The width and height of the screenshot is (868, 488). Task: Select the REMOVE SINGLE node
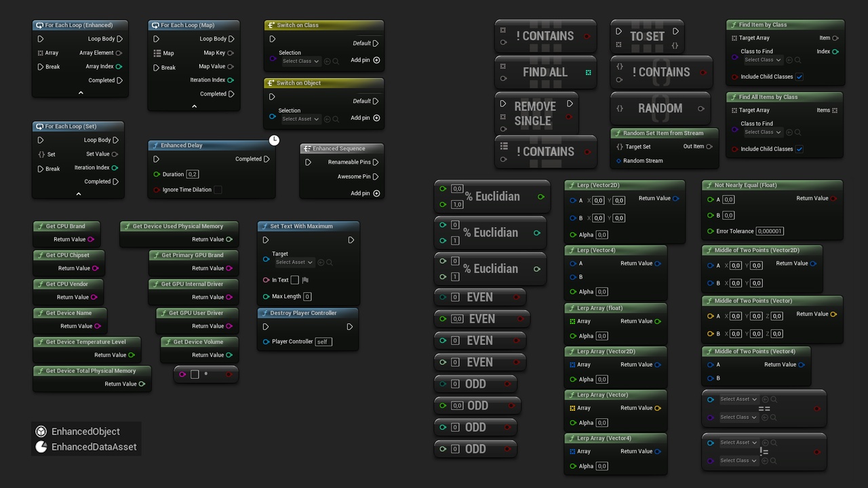click(x=536, y=113)
